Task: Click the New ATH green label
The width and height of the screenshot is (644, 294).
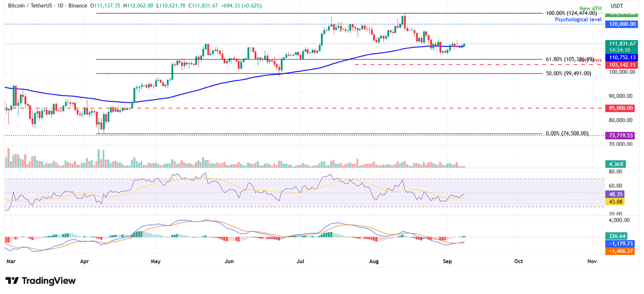Action: tap(590, 8)
